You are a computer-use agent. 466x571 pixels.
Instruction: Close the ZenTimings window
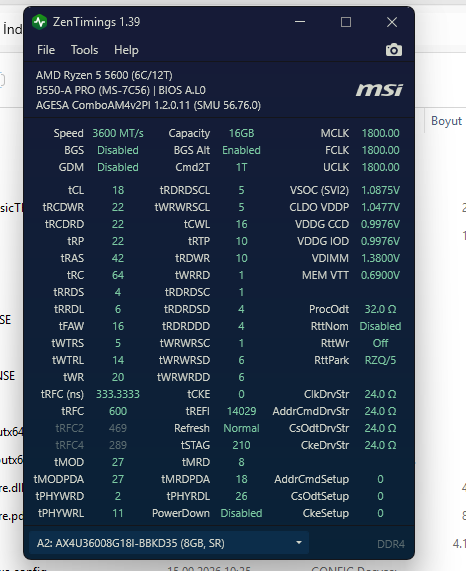tap(392, 22)
